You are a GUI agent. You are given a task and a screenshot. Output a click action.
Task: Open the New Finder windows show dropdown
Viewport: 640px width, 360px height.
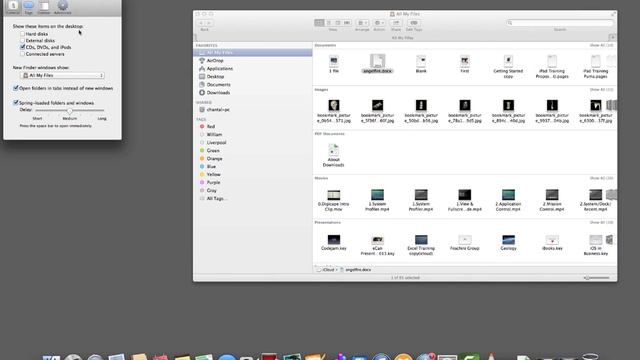tap(62, 76)
